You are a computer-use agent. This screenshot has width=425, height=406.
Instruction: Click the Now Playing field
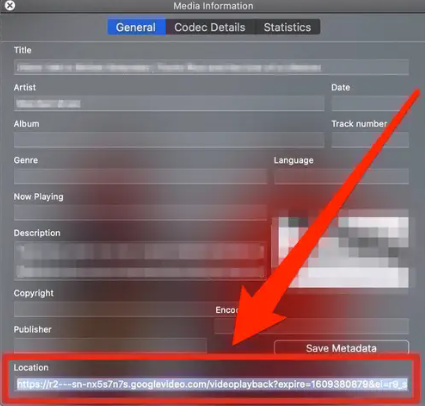point(140,212)
